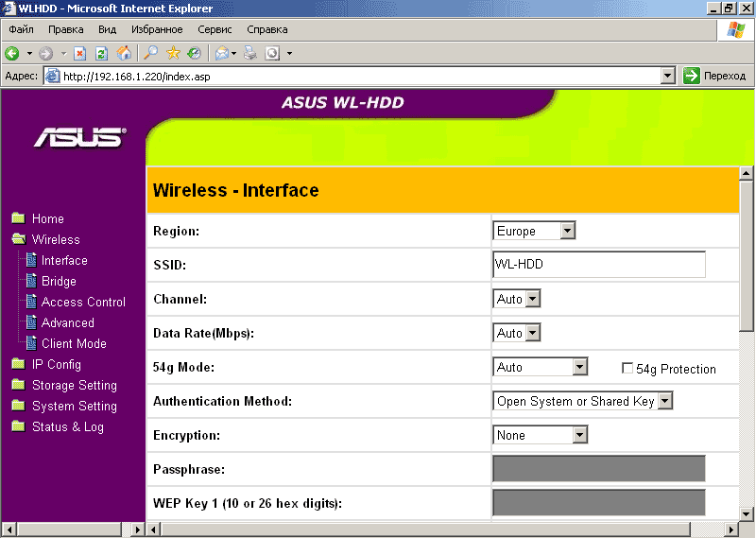
Task: Open the Файл menu
Action: click(21, 29)
